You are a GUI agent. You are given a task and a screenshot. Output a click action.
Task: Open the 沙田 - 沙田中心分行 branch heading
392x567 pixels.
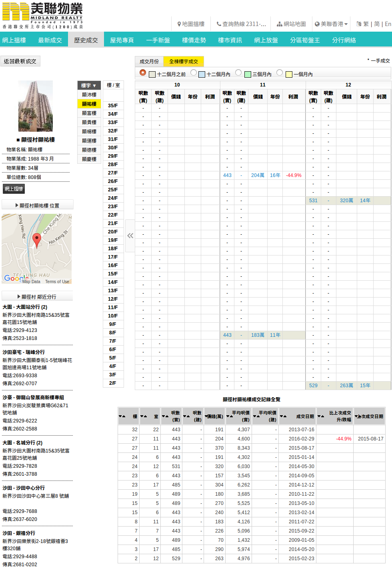click(x=24, y=488)
